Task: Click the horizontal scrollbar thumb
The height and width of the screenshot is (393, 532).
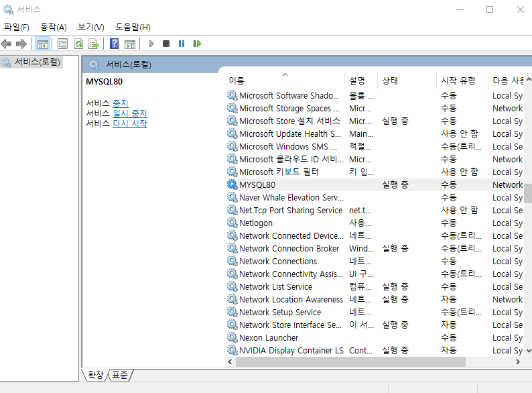Action: click(351, 362)
